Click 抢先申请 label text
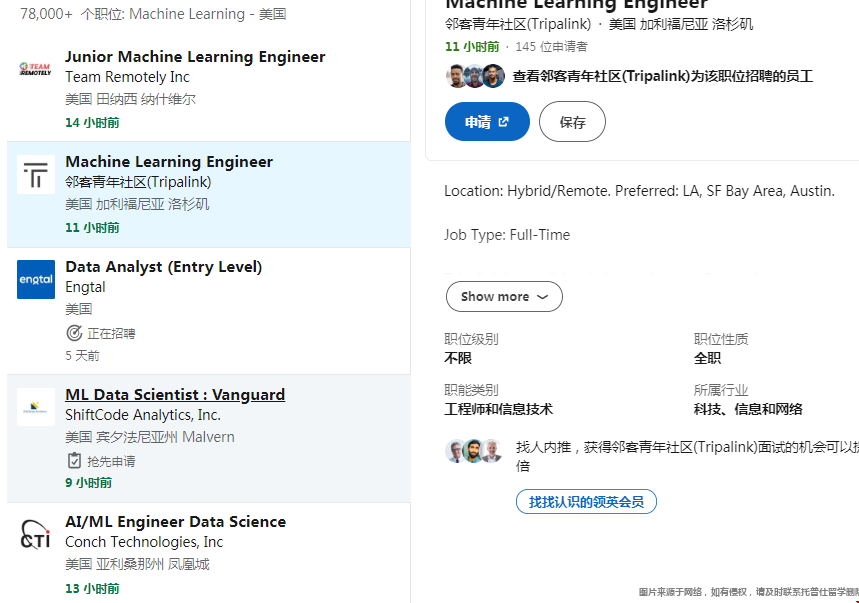Screen dimensions: 859x603 (x=111, y=461)
